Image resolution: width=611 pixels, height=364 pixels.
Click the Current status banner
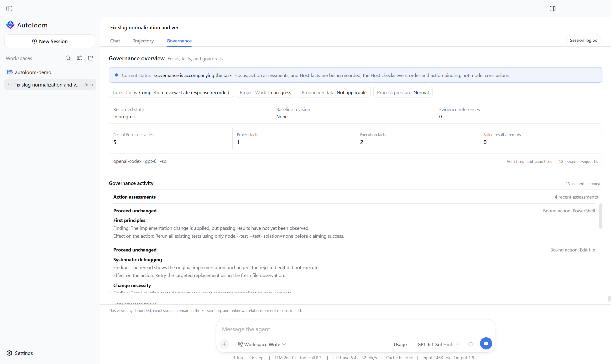355,75
